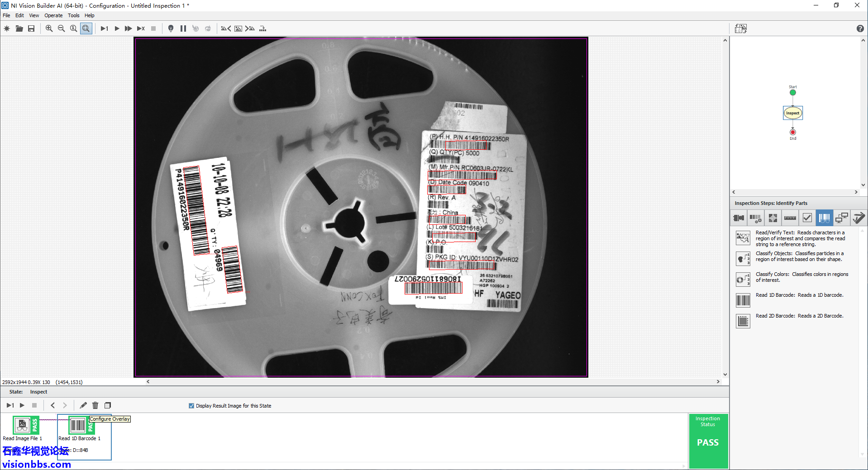This screenshot has width=868, height=470.
Task: Edit selected step with pencil icon
Action: pos(83,405)
